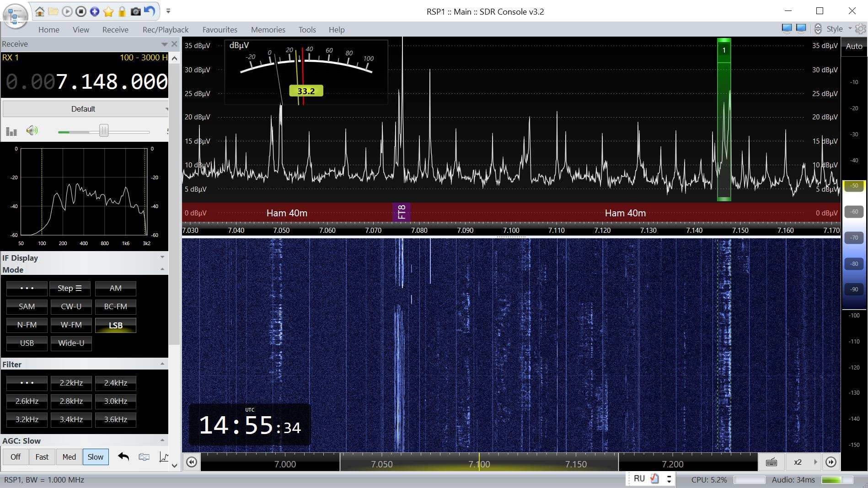868x488 pixels.
Task: Open the Favourites tab
Action: [x=220, y=30]
